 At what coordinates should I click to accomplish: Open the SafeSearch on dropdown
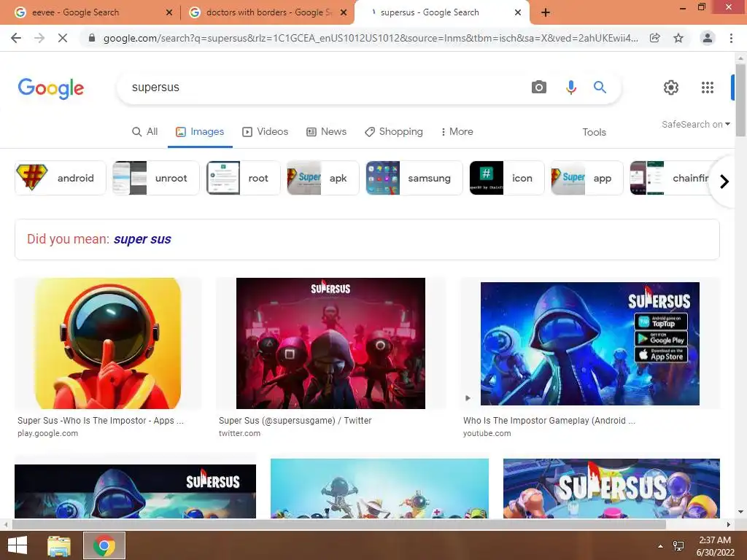695,124
